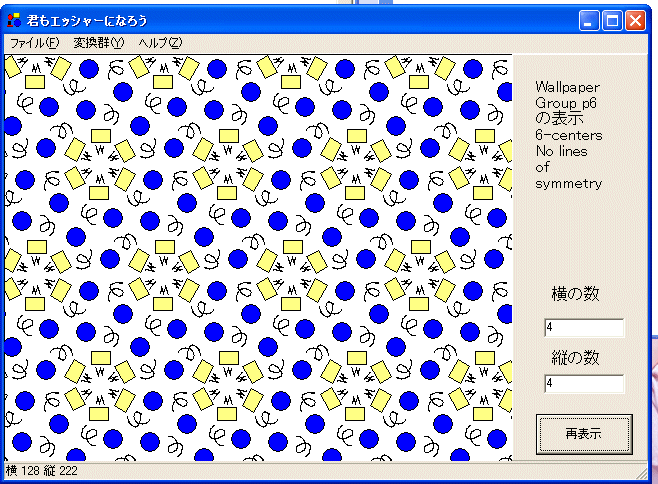Click the 横 128 縦 222 status text
The width and height of the screenshot is (658, 484).
(x=42, y=471)
